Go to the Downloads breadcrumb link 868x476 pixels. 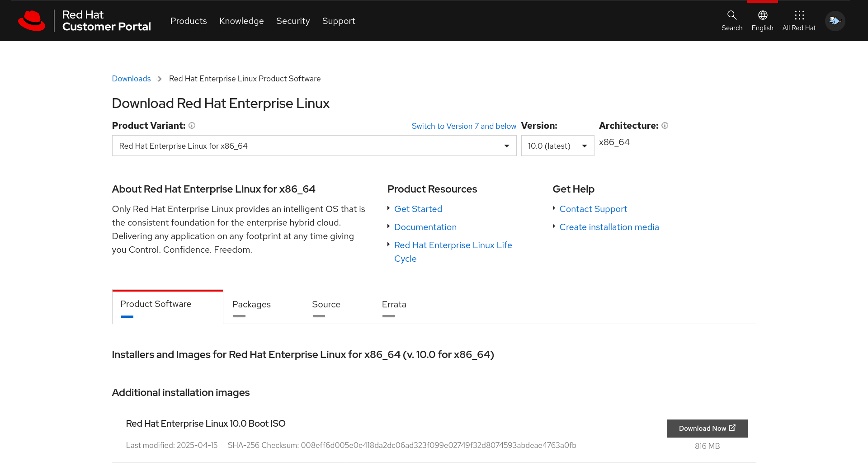131,79
